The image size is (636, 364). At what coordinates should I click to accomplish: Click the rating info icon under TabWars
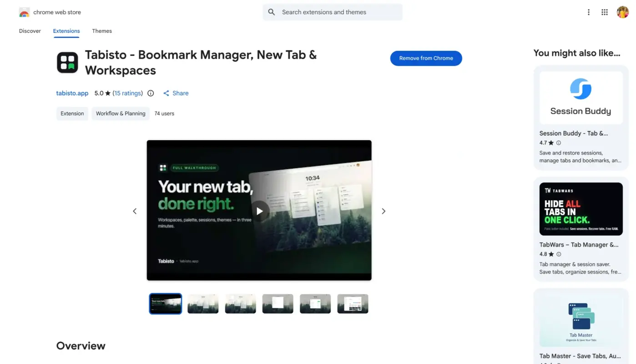pyautogui.click(x=559, y=254)
